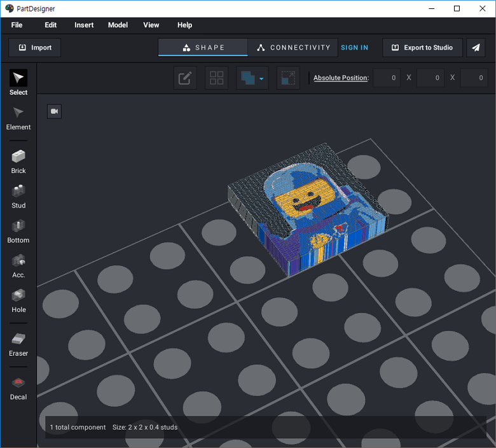The width and height of the screenshot is (496, 448).
Task: Click the '1 total component' status text
Action: point(78,427)
